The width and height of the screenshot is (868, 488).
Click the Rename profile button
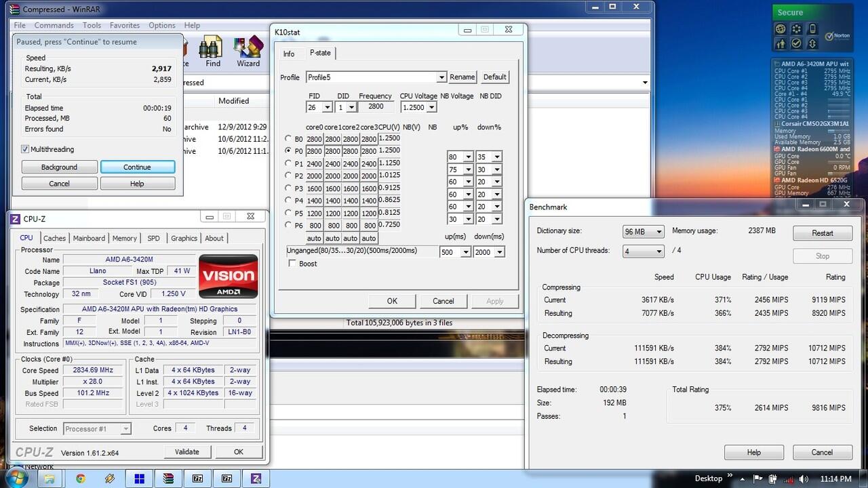pyautogui.click(x=462, y=77)
